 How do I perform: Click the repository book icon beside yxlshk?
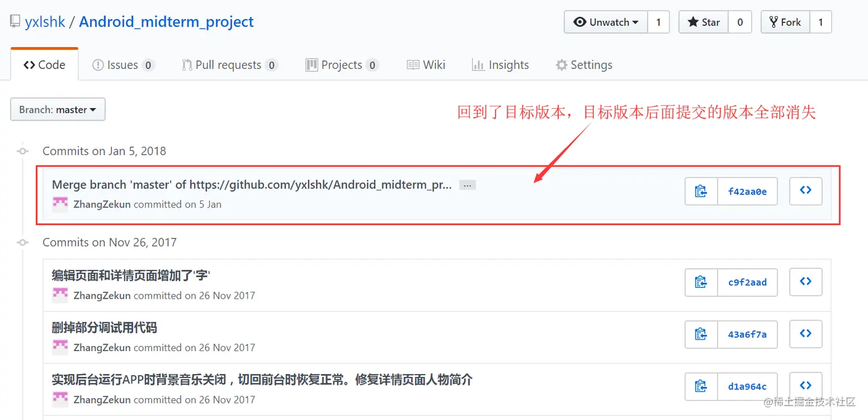click(15, 22)
